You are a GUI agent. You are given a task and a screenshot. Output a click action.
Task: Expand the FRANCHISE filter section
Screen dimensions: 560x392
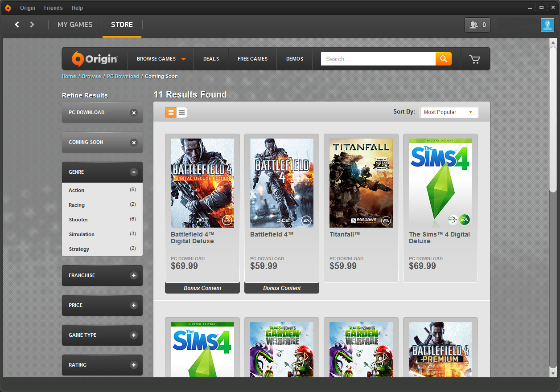[134, 275]
